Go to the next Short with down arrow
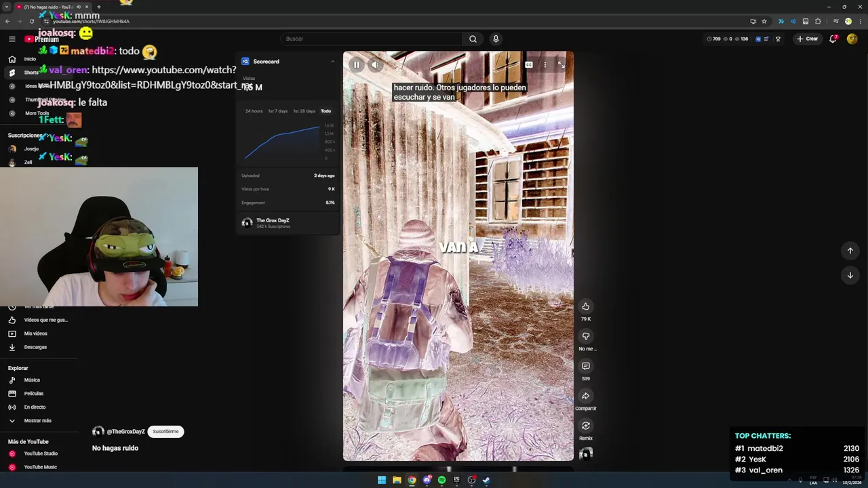The image size is (868, 488). (850, 275)
